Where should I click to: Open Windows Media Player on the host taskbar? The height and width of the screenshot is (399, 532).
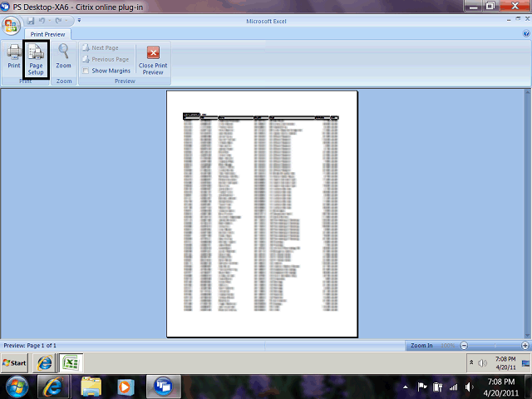125,387
